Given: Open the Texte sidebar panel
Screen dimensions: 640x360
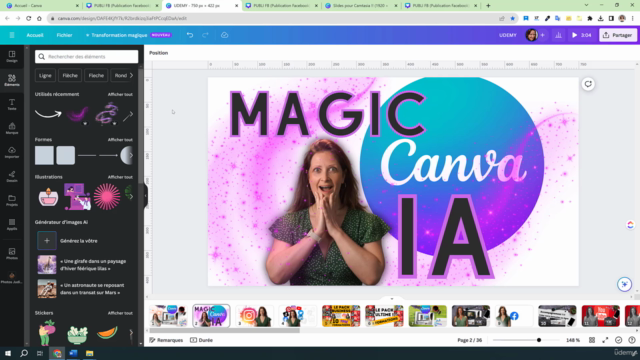Looking at the screenshot, I should (x=12, y=104).
